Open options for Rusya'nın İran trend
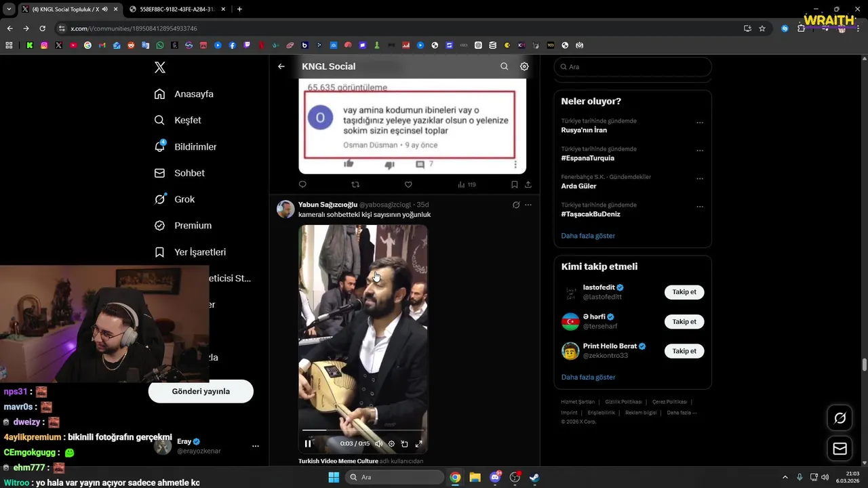 coord(700,123)
